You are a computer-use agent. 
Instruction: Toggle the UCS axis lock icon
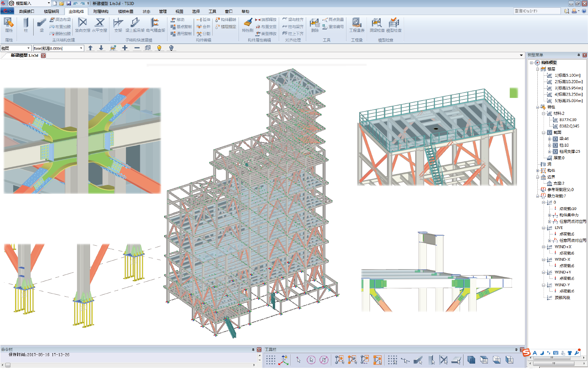click(284, 360)
